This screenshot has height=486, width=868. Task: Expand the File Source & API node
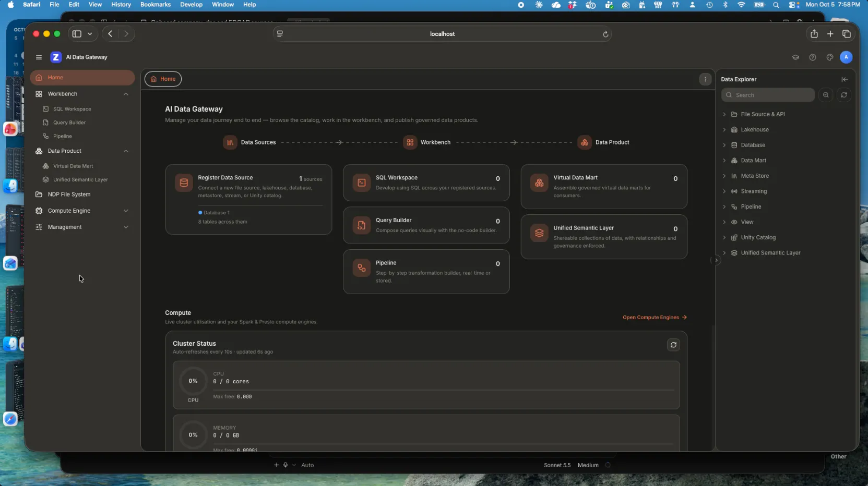pos(724,114)
